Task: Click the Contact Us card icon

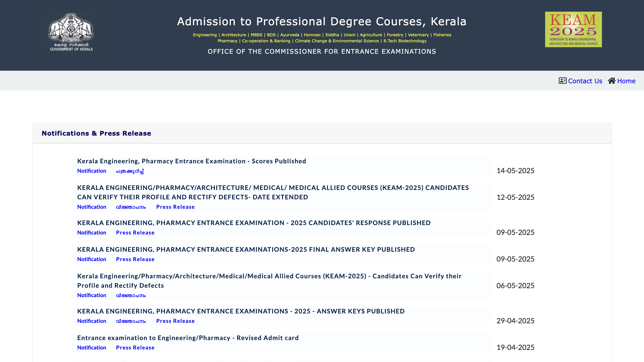Action: pyautogui.click(x=562, y=81)
